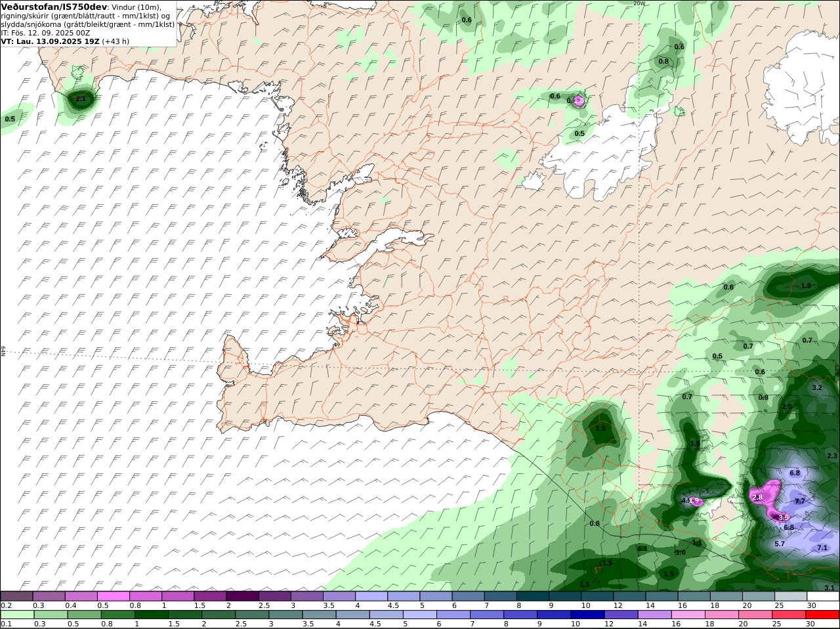Click the 3.2 precipitation value on the map
The width and height of the screenshot is (840, 629).
point(817,387)
